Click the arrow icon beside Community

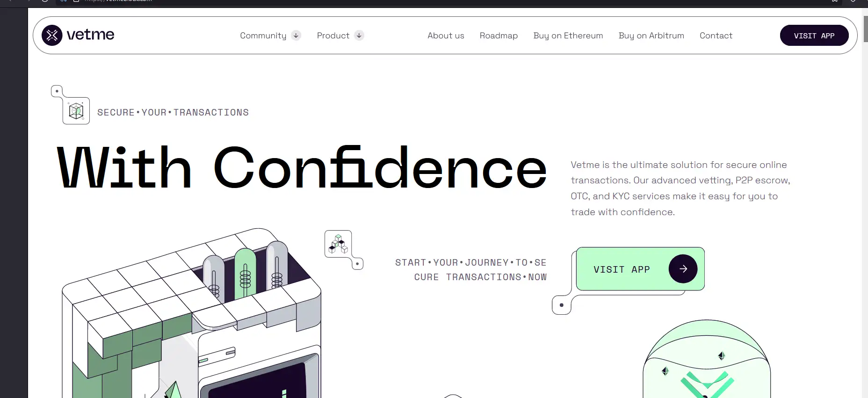click(296, 36)
